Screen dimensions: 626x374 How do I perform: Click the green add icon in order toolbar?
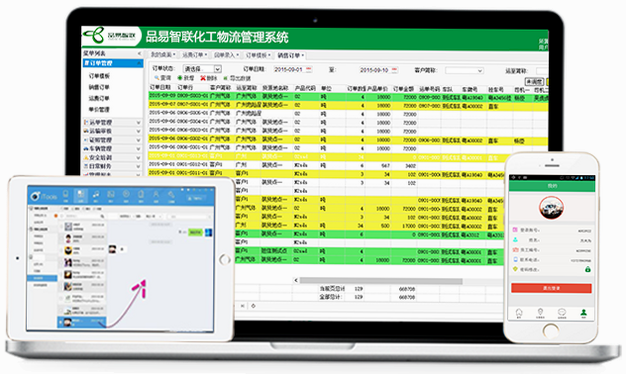click(180, 78)
